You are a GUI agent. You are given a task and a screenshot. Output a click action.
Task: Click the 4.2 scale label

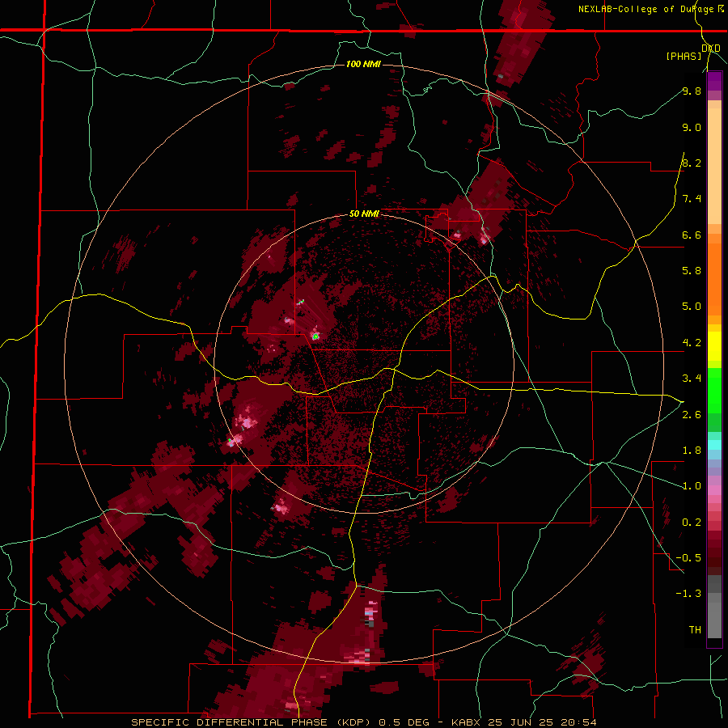tap(692, 343)
